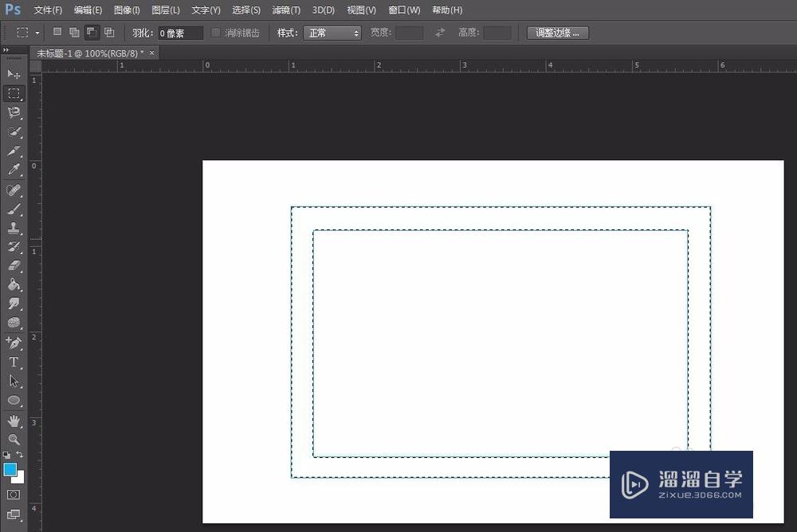The height and width of the screenshot is (532, 797).
Task: Click the blue foreground color swatch
Action: pos(10,469)
